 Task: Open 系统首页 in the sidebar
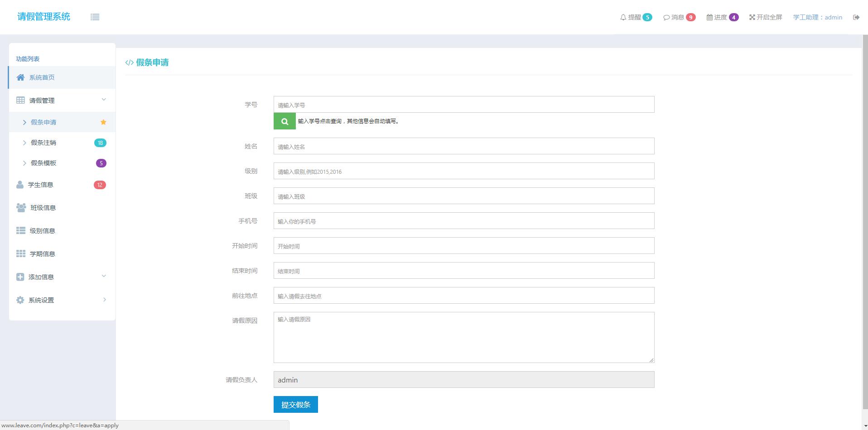[62, 77]
